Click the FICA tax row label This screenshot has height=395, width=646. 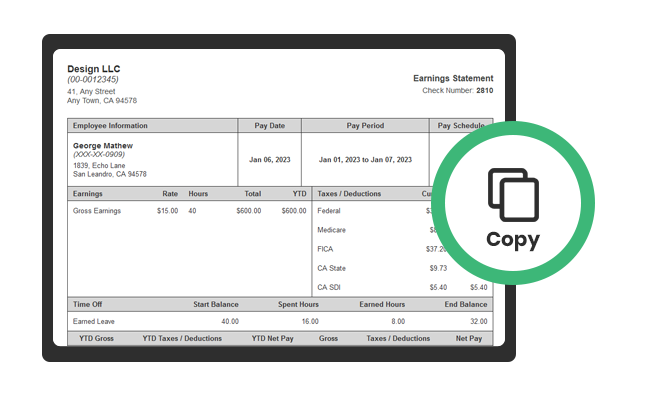click(x=325, y=249)
